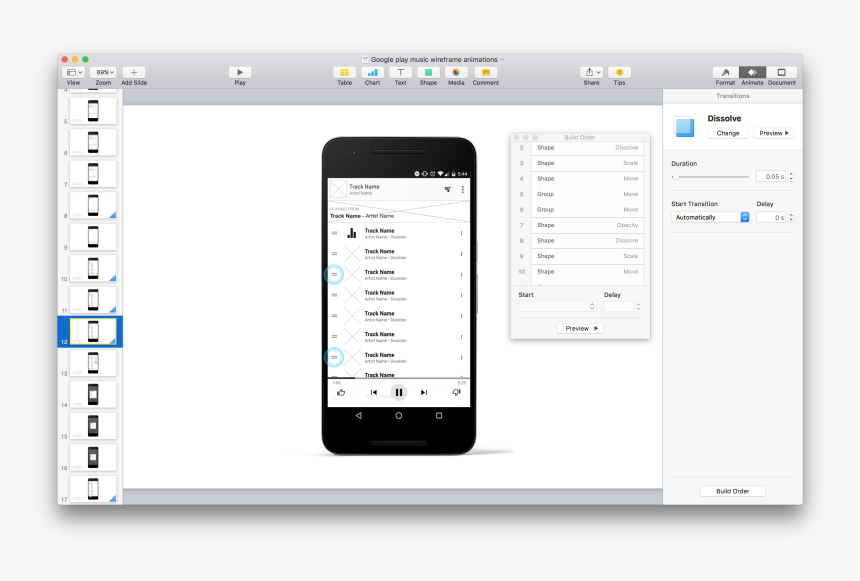Insert a Chart
860x581 pixels.
click(372, 72)
